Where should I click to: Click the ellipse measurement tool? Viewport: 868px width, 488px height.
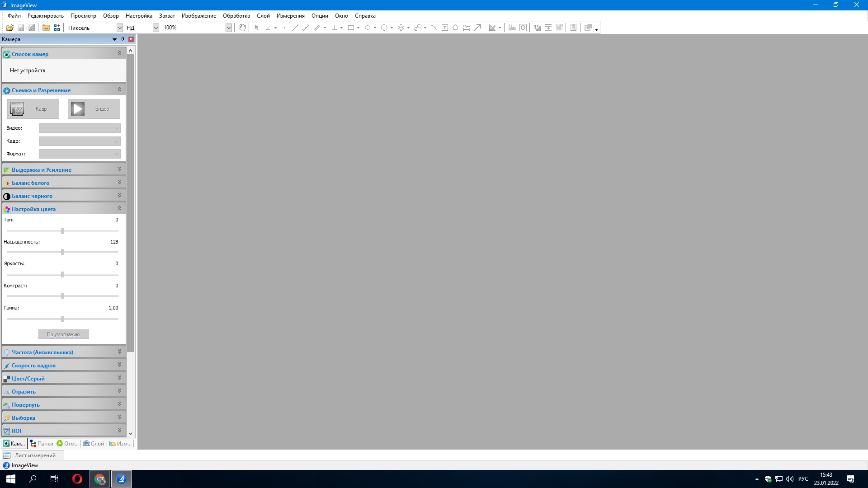pos(368,28)
